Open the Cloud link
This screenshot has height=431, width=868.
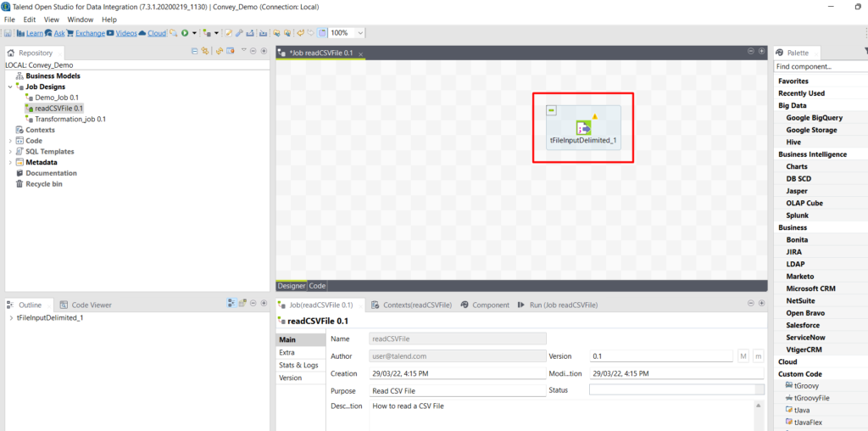[x=157, y=33]
